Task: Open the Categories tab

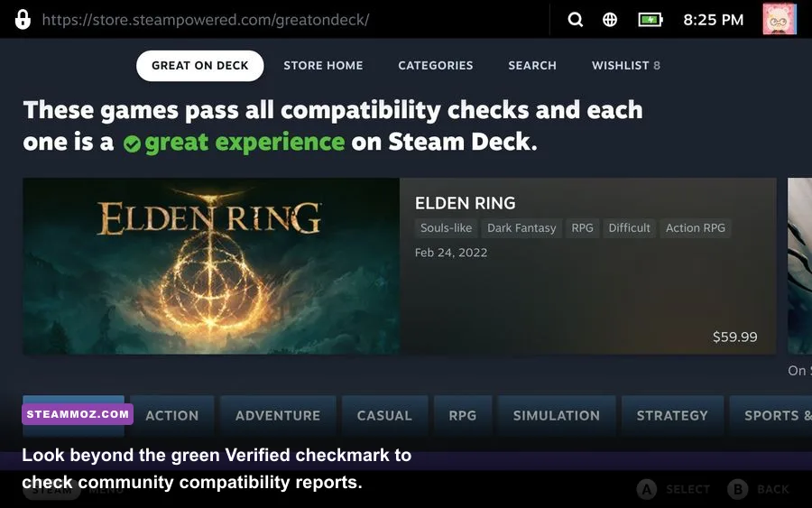Action: click(436, 66)
